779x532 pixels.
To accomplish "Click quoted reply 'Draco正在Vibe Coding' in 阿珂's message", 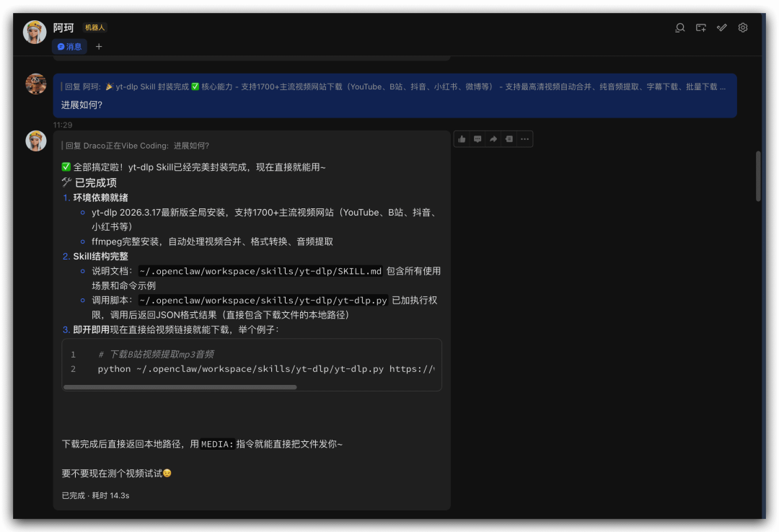I will point(137,146).
